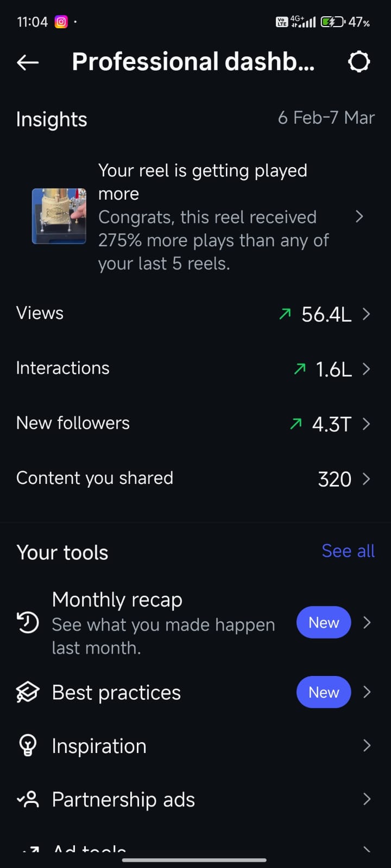This screenshot has height=868, width=391.
Task: Change the 6 Feb-7 Mar date range
Action: click(x=326, y=118)
